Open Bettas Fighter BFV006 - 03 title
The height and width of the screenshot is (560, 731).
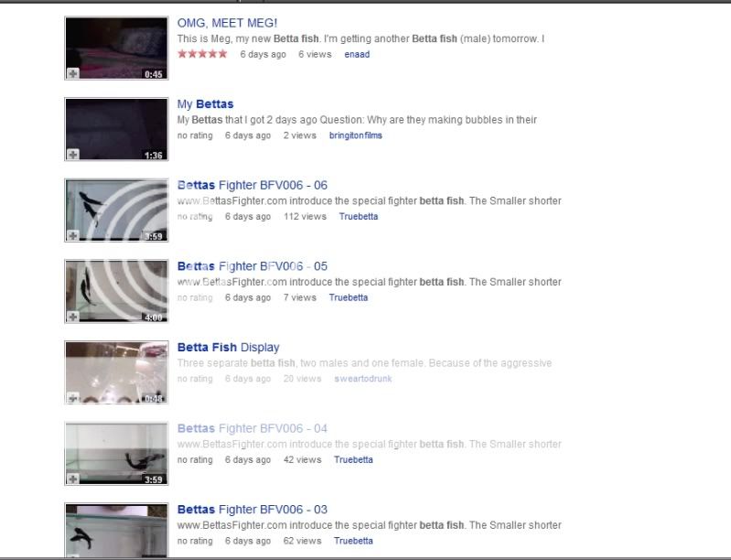tap(253, 510)
